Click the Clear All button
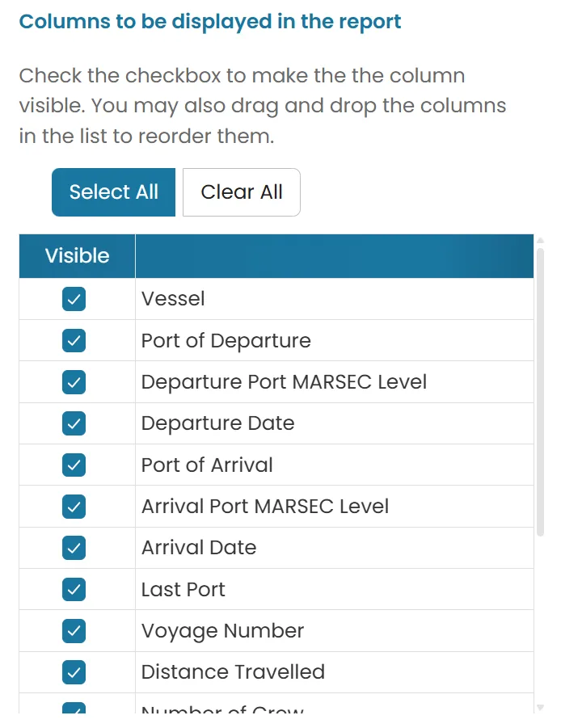 pos(242,192)
